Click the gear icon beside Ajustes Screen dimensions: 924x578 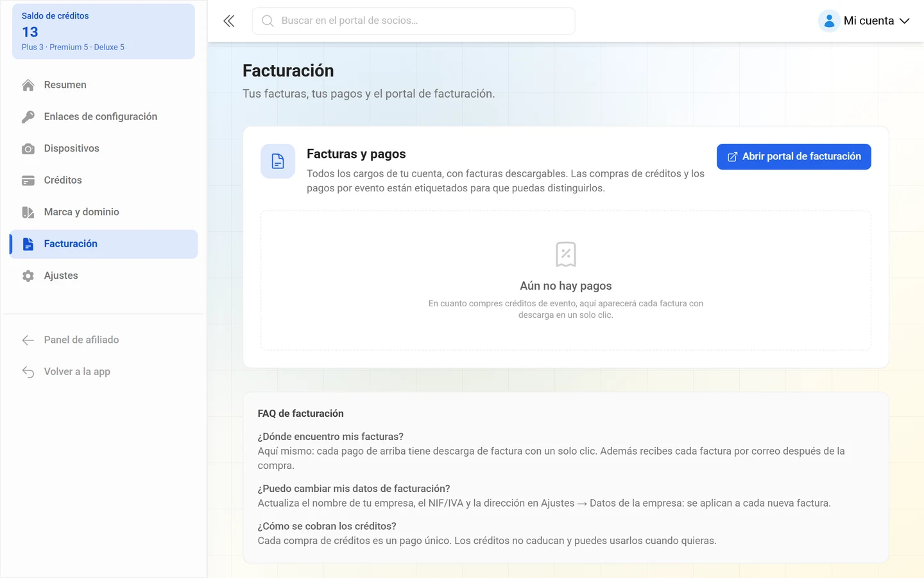coord(28,276)
